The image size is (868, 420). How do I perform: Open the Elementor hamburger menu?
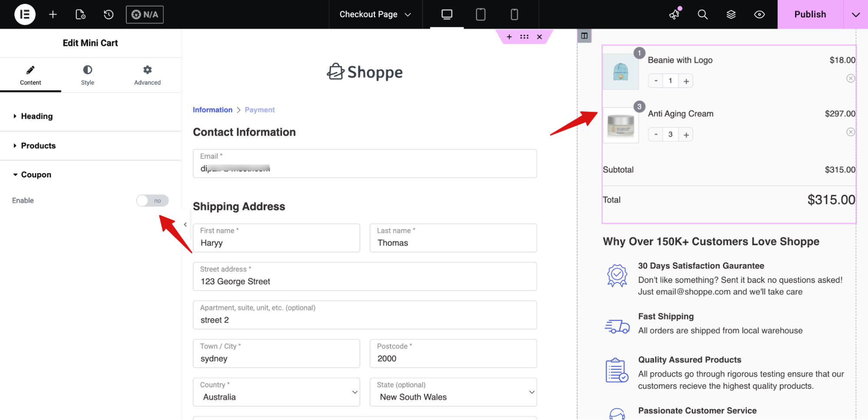[x=25, y=14]
